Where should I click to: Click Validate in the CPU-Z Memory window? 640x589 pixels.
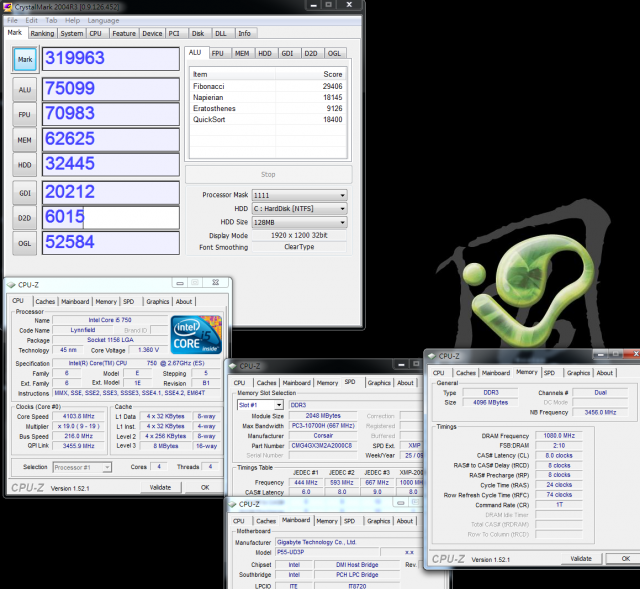tap(581, 559)
